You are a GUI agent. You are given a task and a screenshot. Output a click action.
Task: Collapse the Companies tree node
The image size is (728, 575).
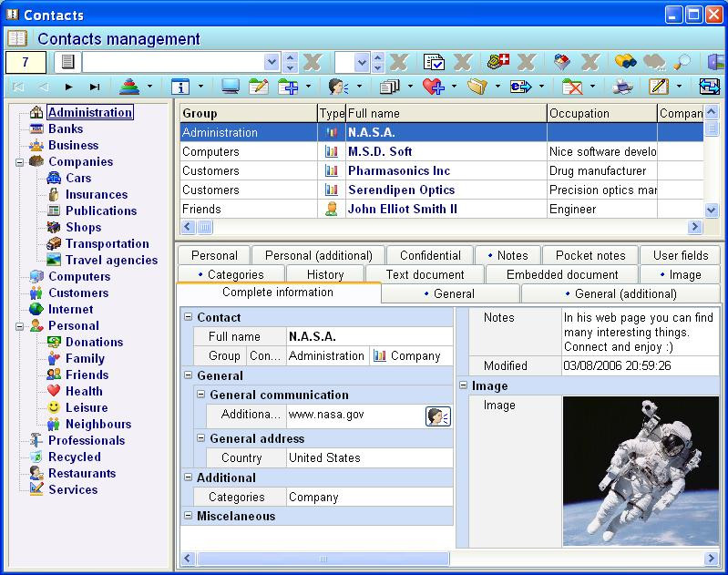(x=19, y=162)
